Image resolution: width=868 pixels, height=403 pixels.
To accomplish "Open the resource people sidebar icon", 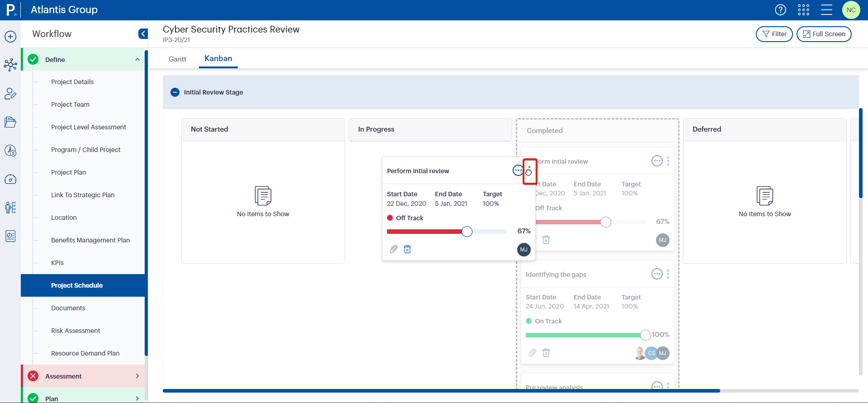I will coord(10,208).
